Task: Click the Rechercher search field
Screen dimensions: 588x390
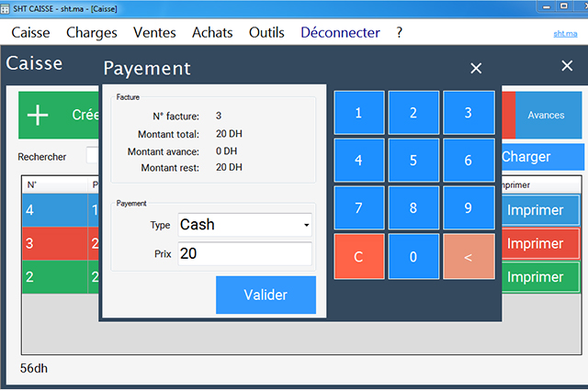Action: [x=93, y=155]
